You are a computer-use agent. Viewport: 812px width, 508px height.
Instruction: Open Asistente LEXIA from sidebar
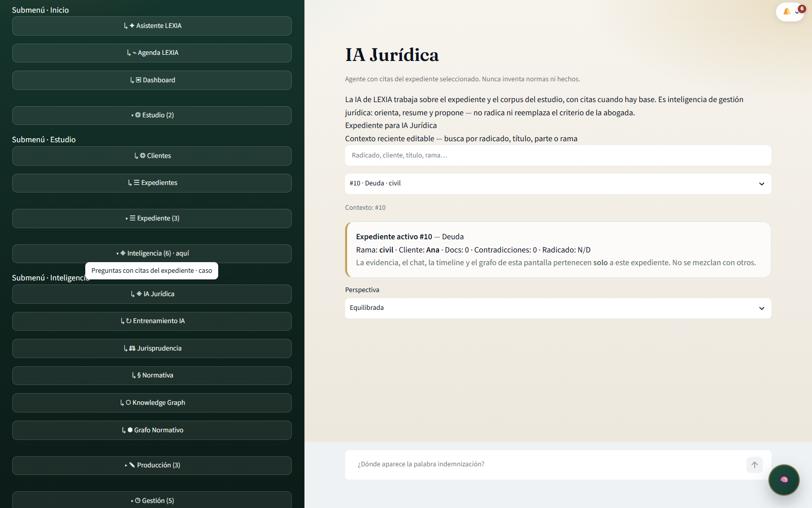152,26
